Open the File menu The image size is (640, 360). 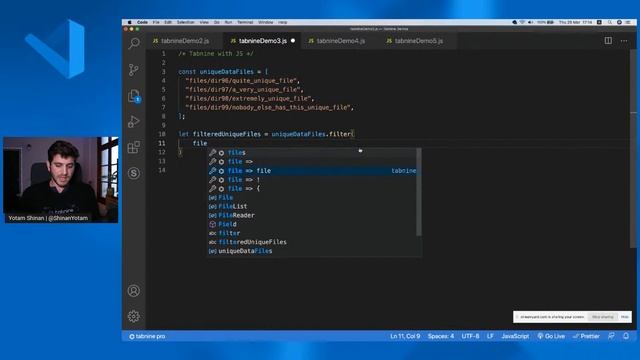point(156,22)
